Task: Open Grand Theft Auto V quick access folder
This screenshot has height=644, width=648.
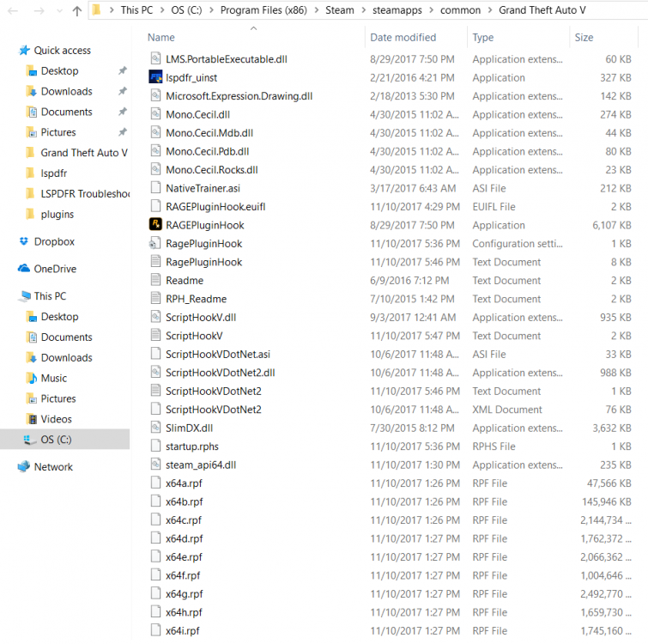Action: [x=84, y=153]
